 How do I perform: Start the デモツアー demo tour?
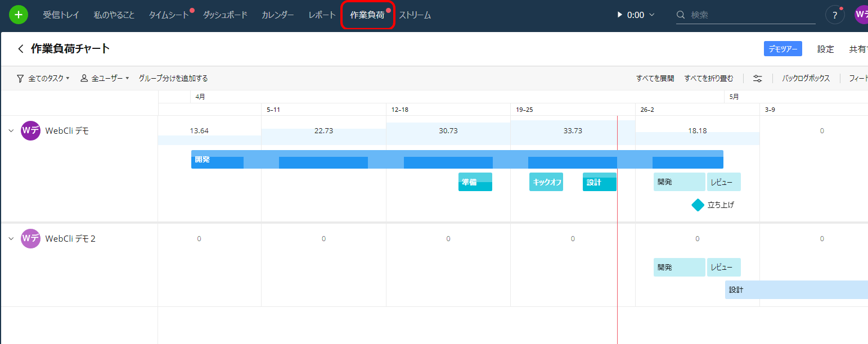782,49
